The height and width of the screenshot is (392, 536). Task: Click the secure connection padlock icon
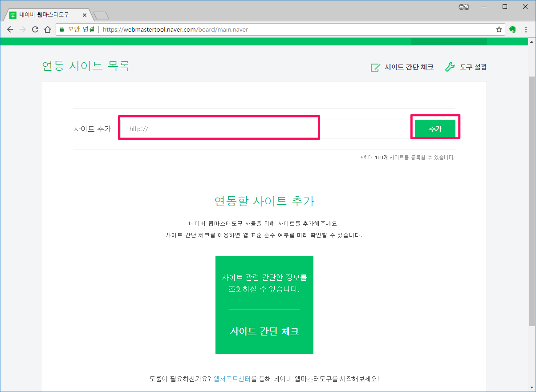62,30
